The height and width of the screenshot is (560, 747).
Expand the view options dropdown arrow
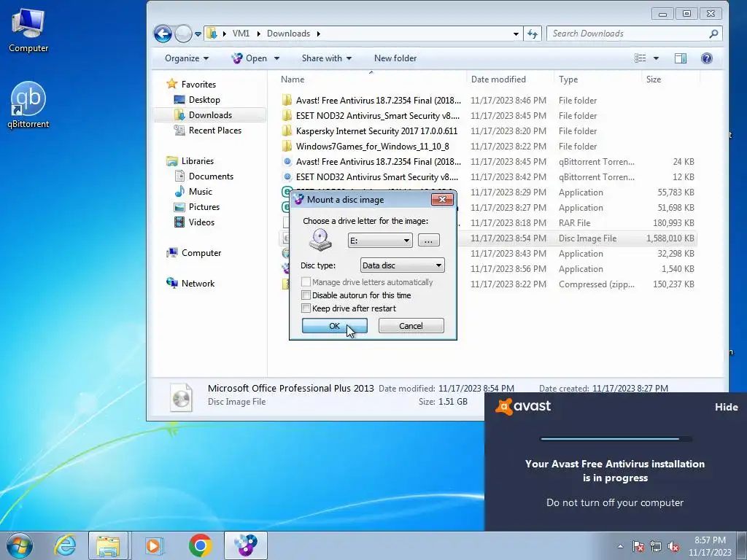(x=656, y=58)
